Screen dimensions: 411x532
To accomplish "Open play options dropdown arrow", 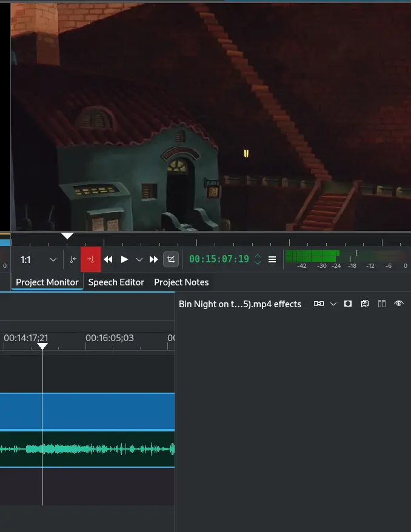I will click(139, 260).
